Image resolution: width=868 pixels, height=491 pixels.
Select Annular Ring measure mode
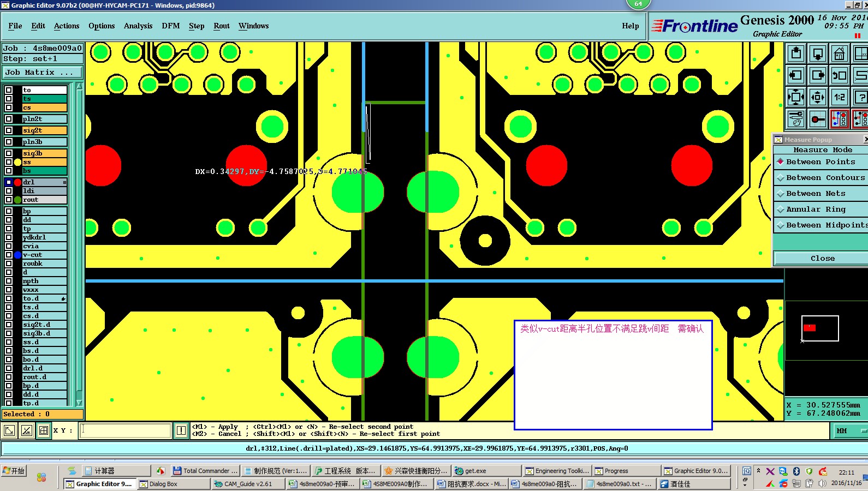[x=821, y=209]
